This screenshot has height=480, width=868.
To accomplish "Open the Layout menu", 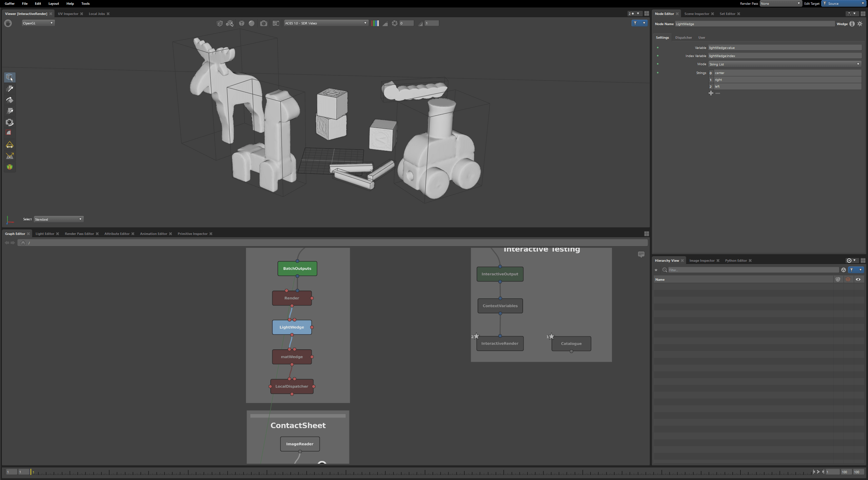I will pyautogui.click(x=54, y=3).
